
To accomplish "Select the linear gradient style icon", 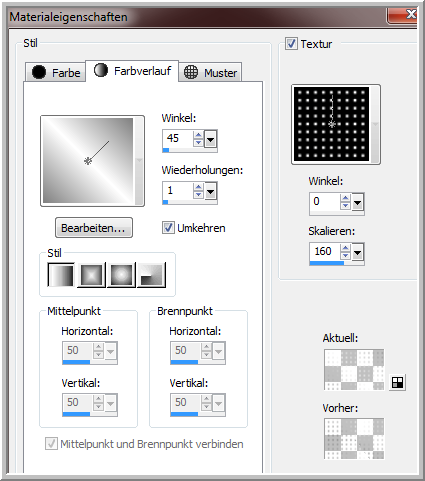I will click(x=61, y=275).
